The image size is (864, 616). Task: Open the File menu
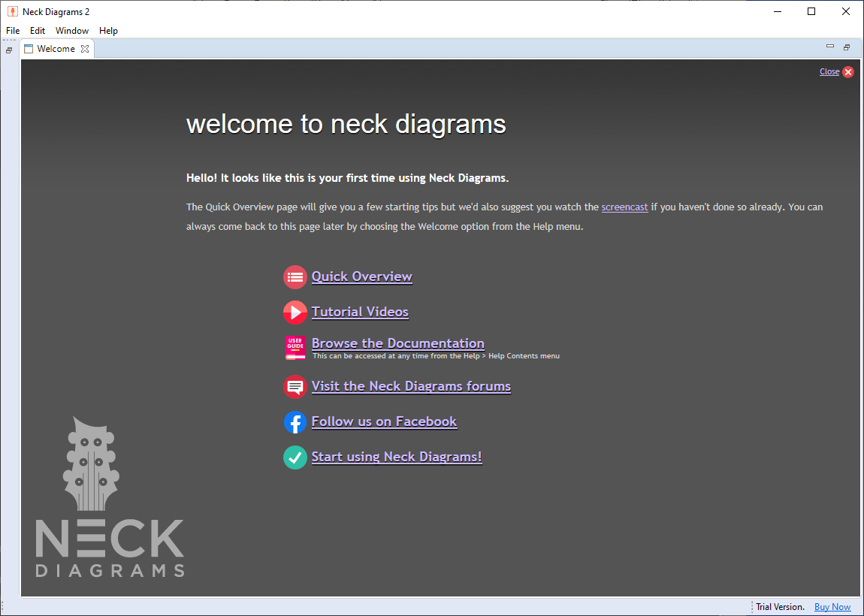pyautogui.click(x=12, y=30)
